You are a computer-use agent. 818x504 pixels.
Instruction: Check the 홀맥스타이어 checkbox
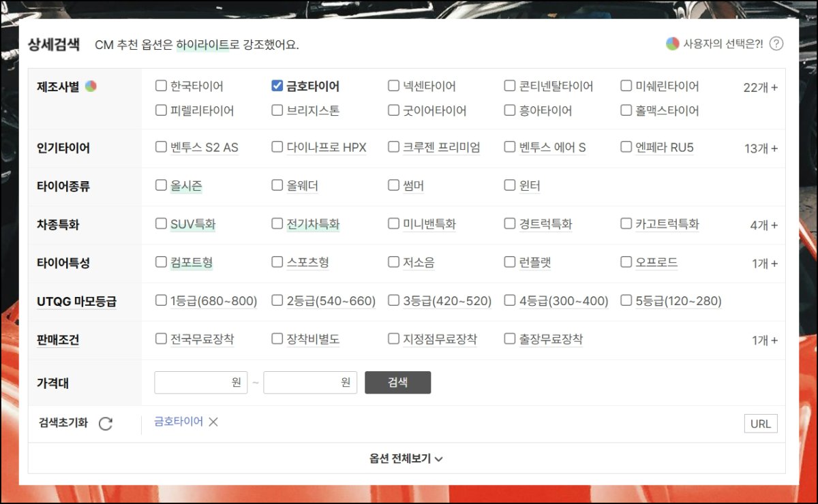coord(626,110)
